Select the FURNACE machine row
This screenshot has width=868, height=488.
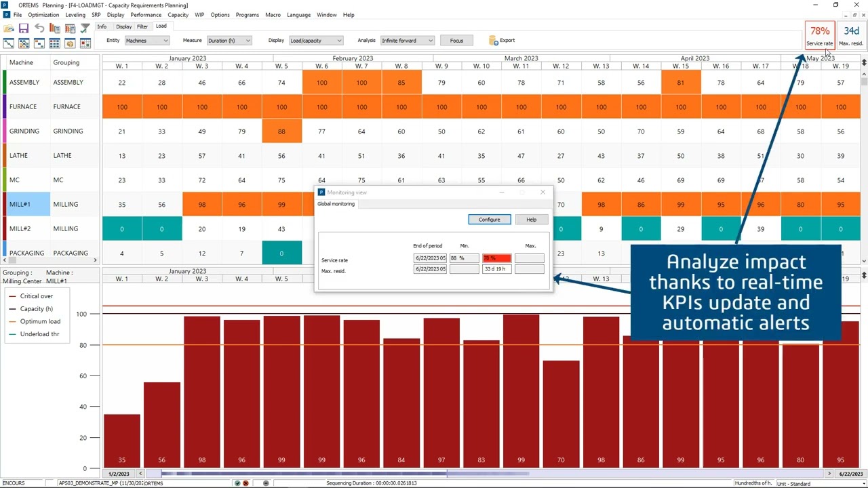click(52, 106)
